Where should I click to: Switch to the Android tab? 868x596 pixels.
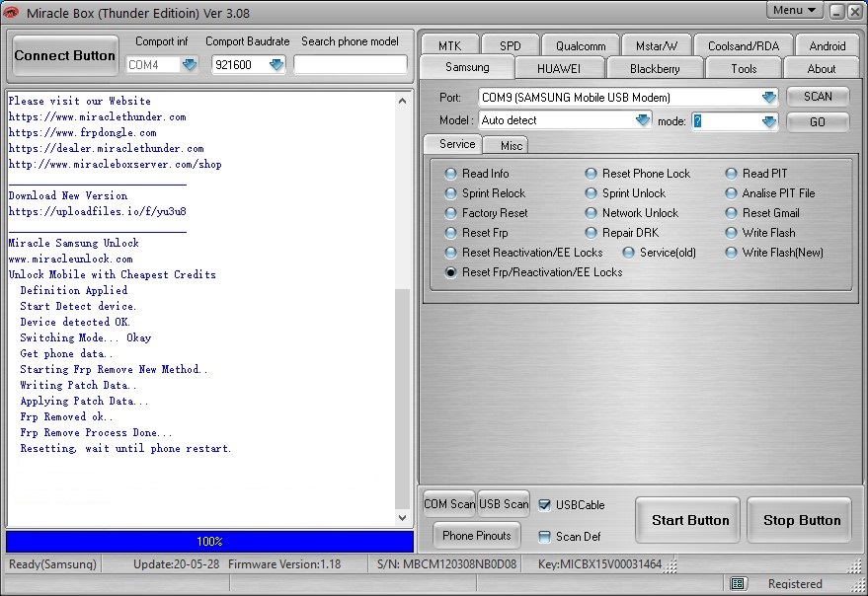[x=828, y=46]
